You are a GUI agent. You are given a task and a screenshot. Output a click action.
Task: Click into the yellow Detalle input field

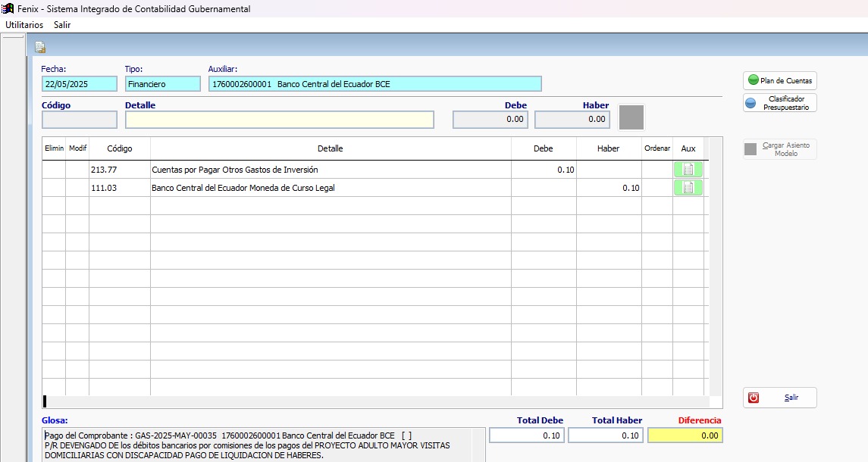[279, 120]
